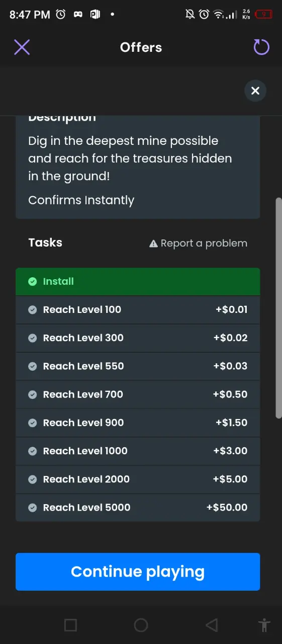Viewport: 282px width, 644px height.
Task: Tap check icon for Reach Level 900
Action: click(x=33, y=423)
